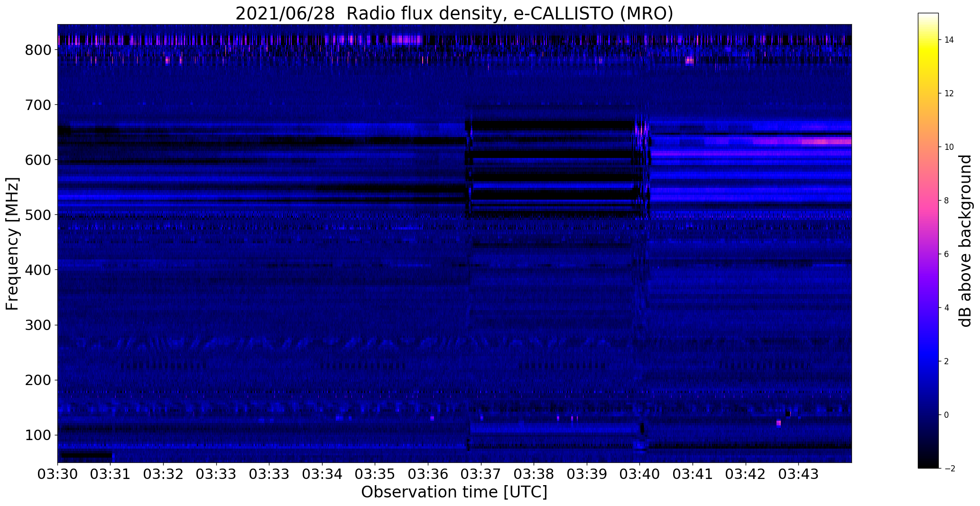Select the 03:40 time tick label
The image size is (980, 506).
tap(639, 475)
